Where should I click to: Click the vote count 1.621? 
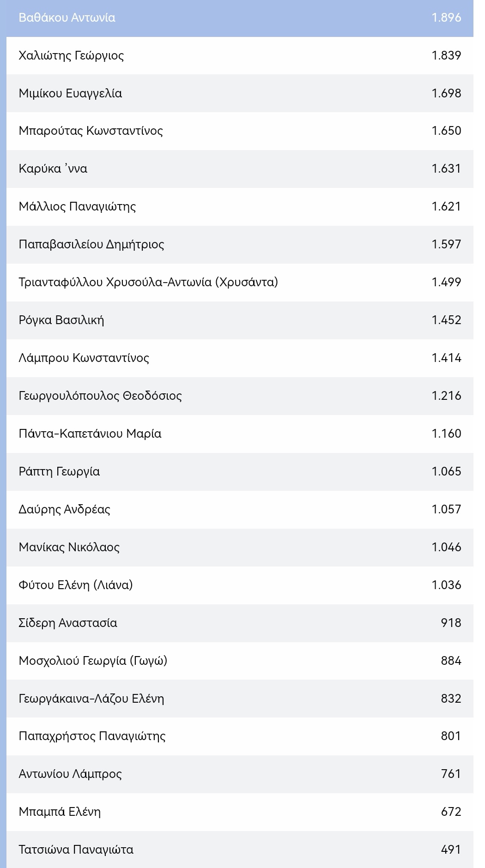point(446,206)
